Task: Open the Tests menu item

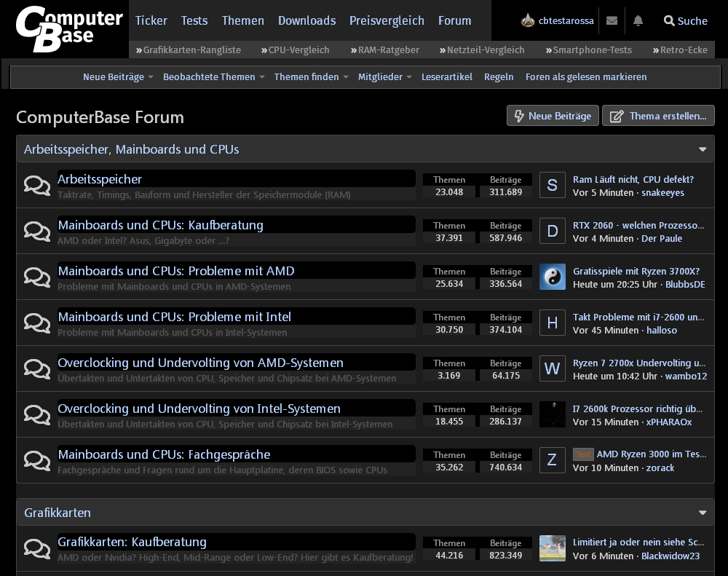Action: pos(194,21)
